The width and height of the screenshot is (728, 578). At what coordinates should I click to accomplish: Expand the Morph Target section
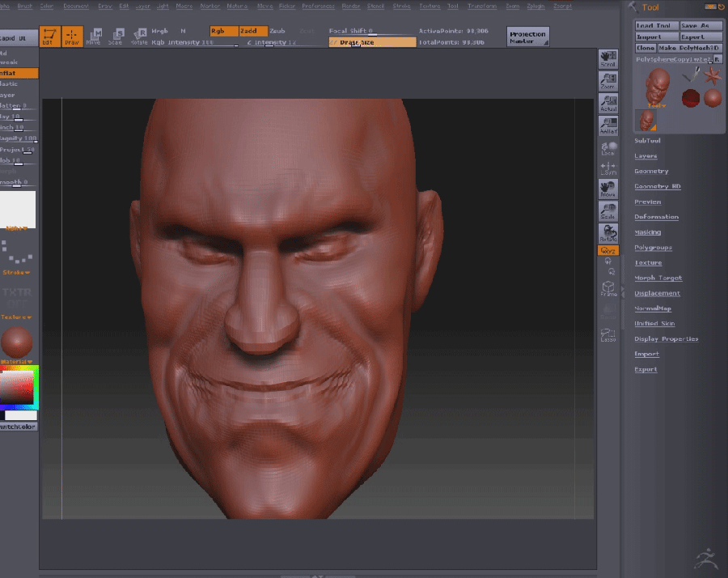coord(658,278)
